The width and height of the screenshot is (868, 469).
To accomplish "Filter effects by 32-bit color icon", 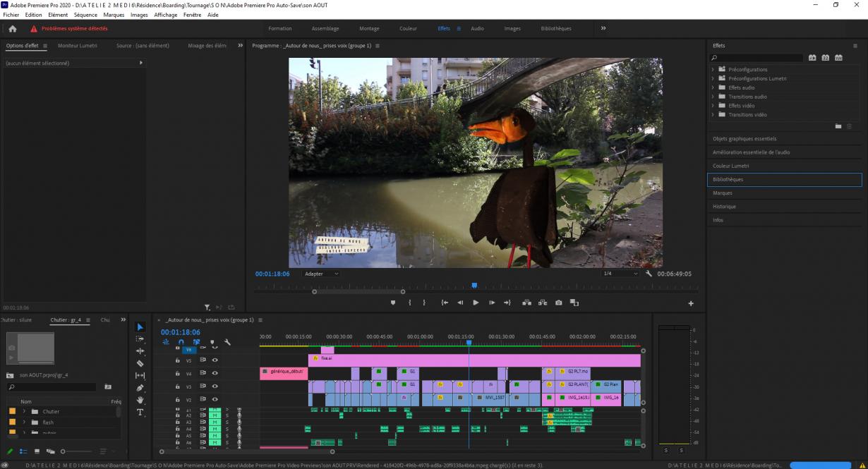I will point(826,58).
